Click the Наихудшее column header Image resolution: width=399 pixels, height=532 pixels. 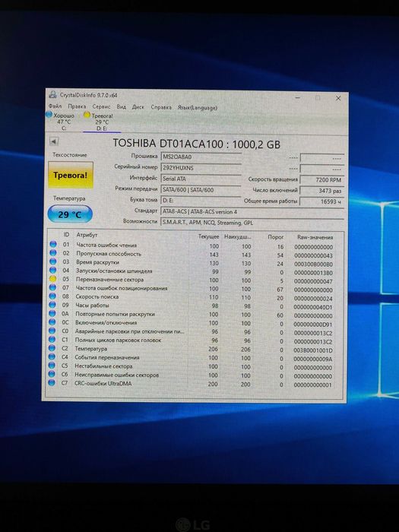pyautogui.click(x=237, y=236)
